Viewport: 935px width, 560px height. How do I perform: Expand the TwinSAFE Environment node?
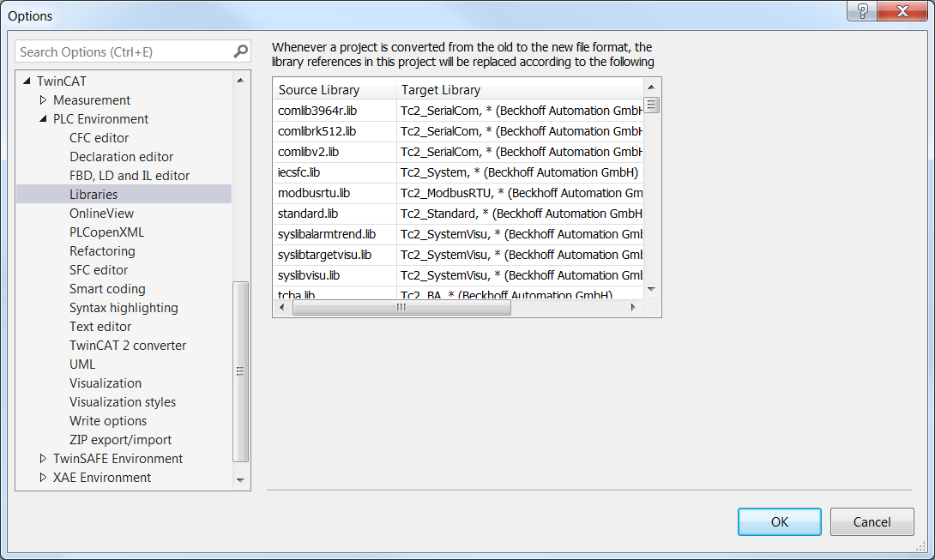pos(43,459)
